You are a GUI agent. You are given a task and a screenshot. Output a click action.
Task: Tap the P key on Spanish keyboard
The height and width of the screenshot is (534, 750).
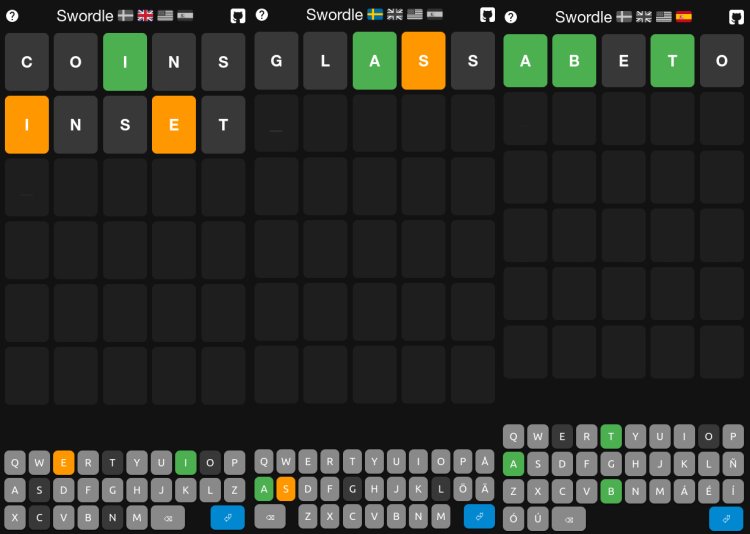tap(733, 436)
